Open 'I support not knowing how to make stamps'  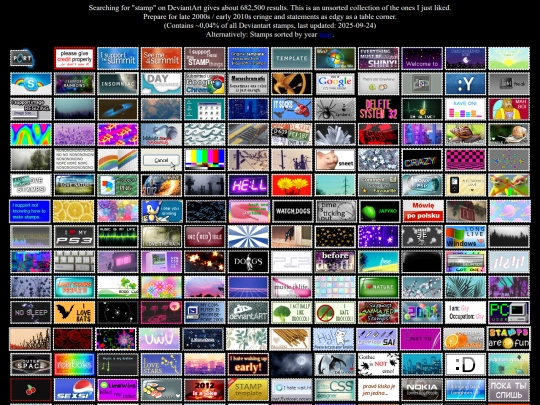[x=30, y=211]
